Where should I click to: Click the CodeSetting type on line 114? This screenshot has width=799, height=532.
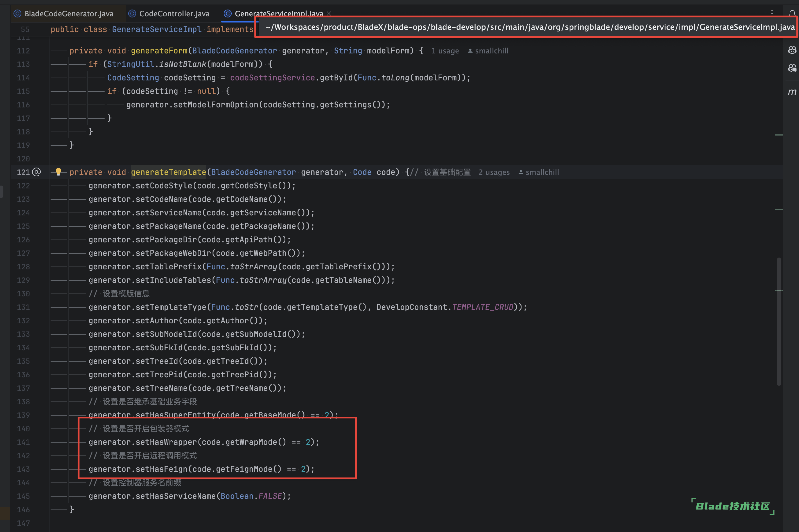click(133, 78)
